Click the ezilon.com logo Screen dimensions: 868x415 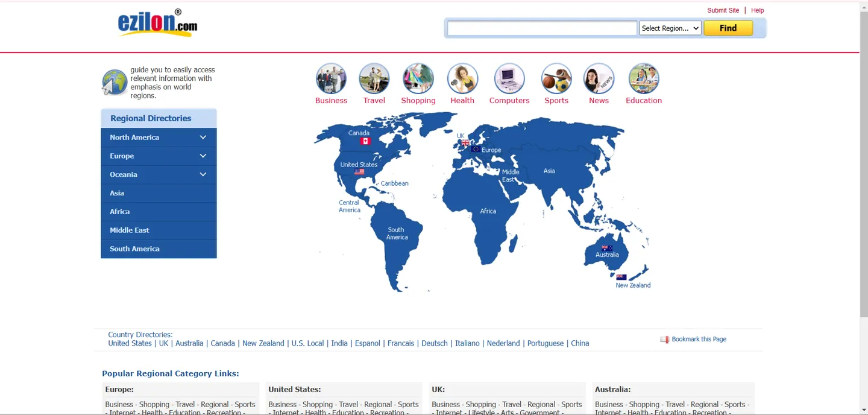(157, 23)
